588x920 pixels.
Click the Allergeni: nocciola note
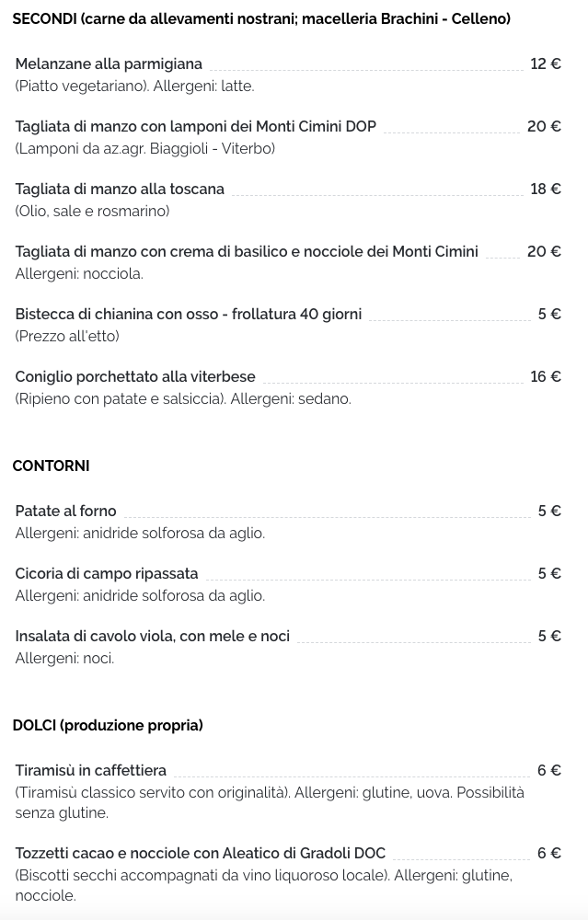[x=79, y=274]
